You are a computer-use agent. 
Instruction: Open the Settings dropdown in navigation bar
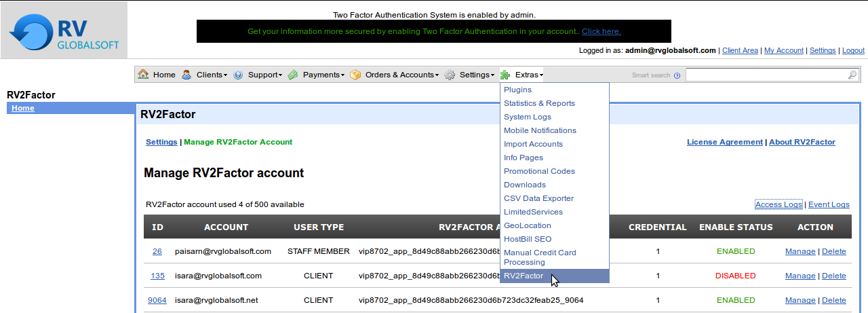click(x=476, y=75)
